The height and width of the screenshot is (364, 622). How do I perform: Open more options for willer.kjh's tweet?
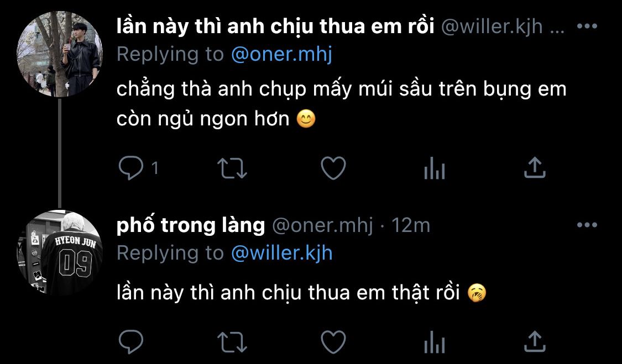[587, 26]
